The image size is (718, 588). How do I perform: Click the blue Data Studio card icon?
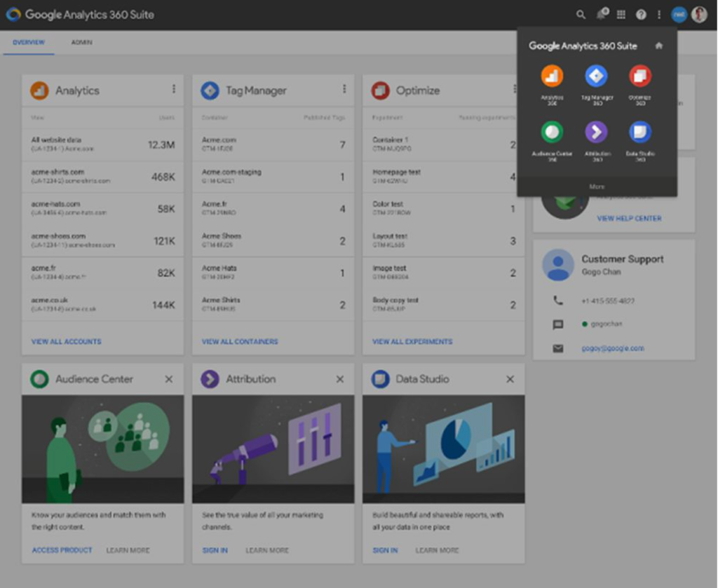pyautogui.click(x=380, y=379)
